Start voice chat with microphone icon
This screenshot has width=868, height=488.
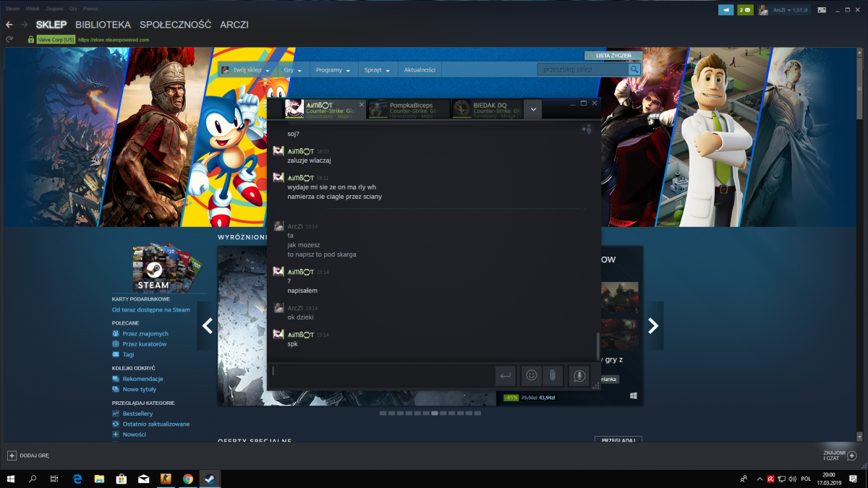pyautogui.click(x=578, y=375)
